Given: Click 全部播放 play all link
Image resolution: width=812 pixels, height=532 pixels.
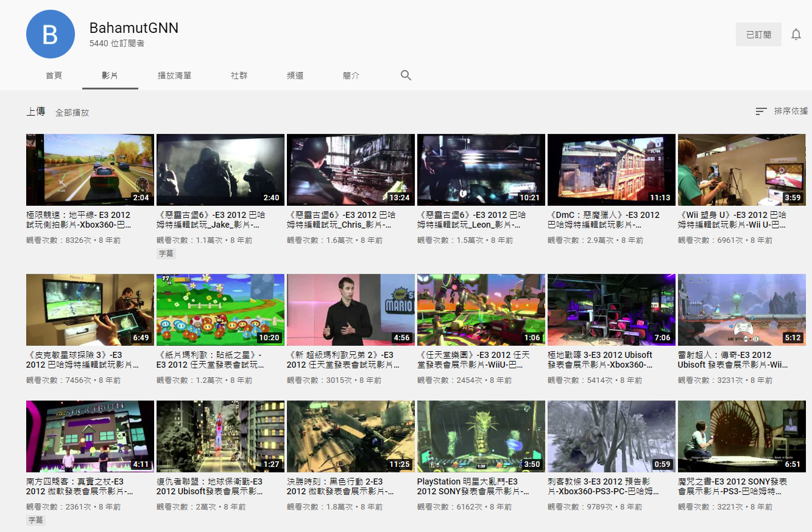Looking at the screenshot, I should click(72, 113).
